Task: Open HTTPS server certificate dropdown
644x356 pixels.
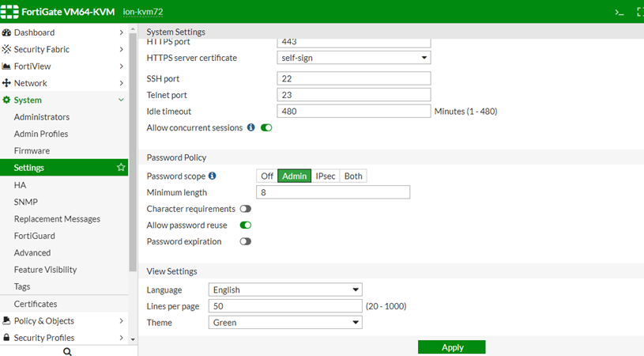Action: 354,58
